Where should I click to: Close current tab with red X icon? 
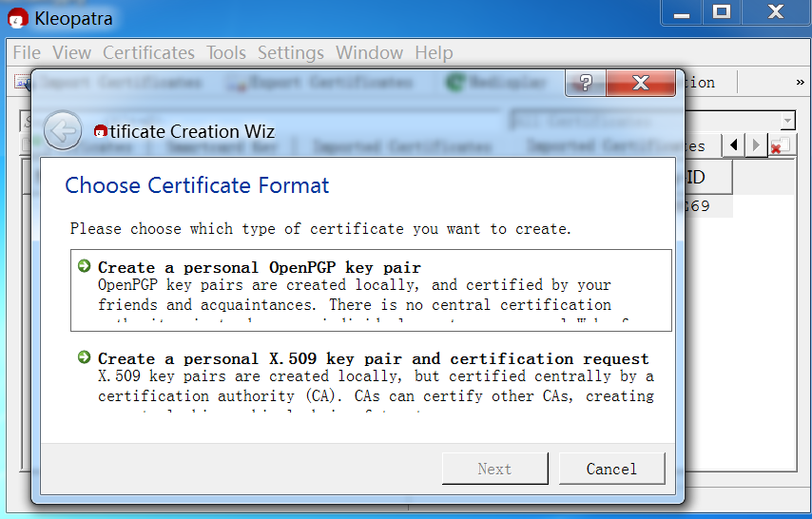[780, 145]
